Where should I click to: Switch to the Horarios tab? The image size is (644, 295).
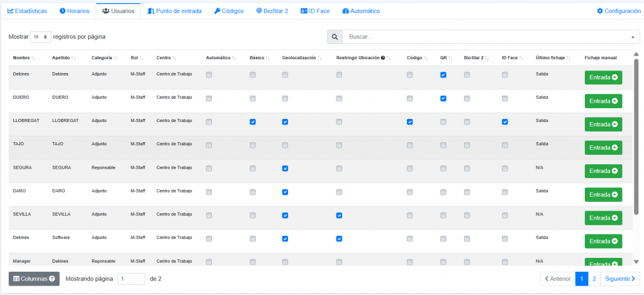pyautogui.click(x=74, y=11)
